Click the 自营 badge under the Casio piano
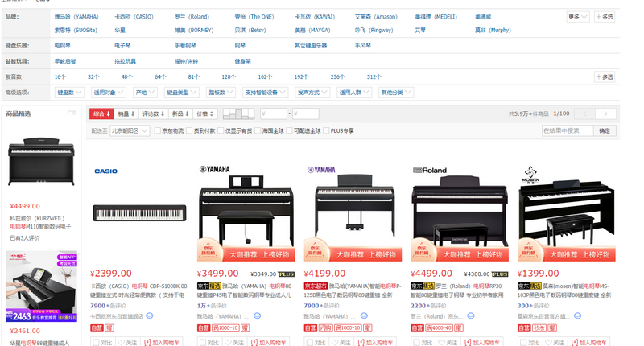This screenshot has width=644, height=346. (x=97, y=328)
